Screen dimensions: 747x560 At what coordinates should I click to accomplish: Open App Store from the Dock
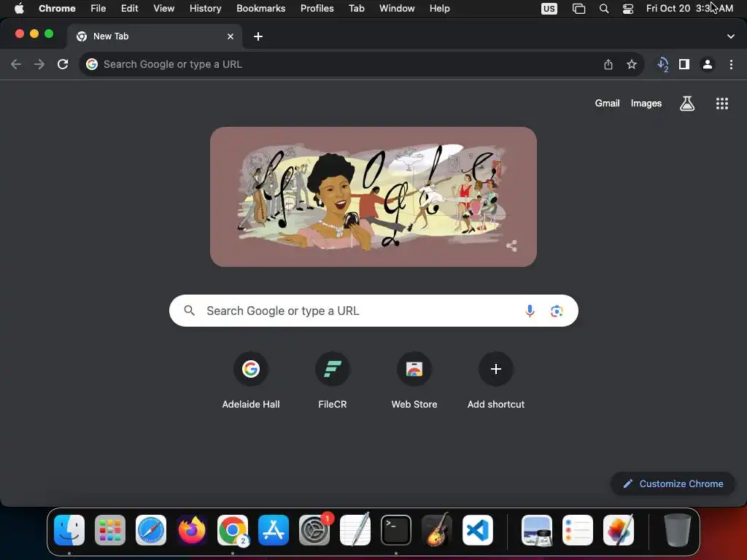pyautogui.click(x=274, y=530)
